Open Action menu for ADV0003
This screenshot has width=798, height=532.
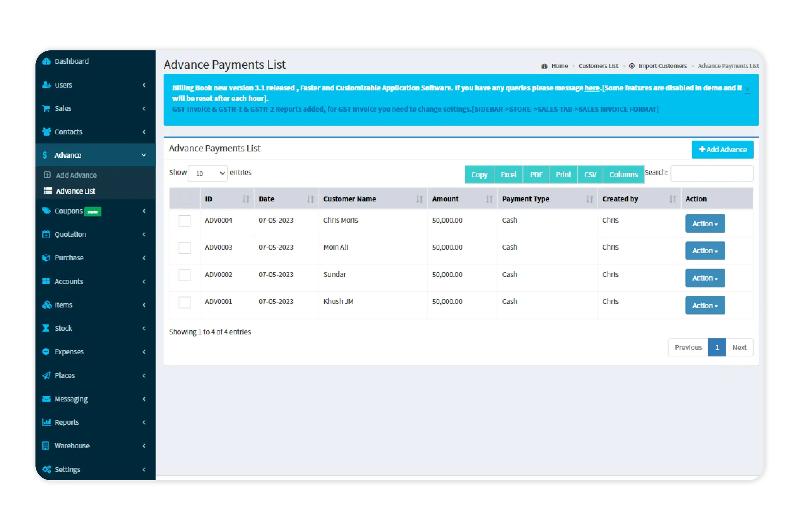[705, 250]
